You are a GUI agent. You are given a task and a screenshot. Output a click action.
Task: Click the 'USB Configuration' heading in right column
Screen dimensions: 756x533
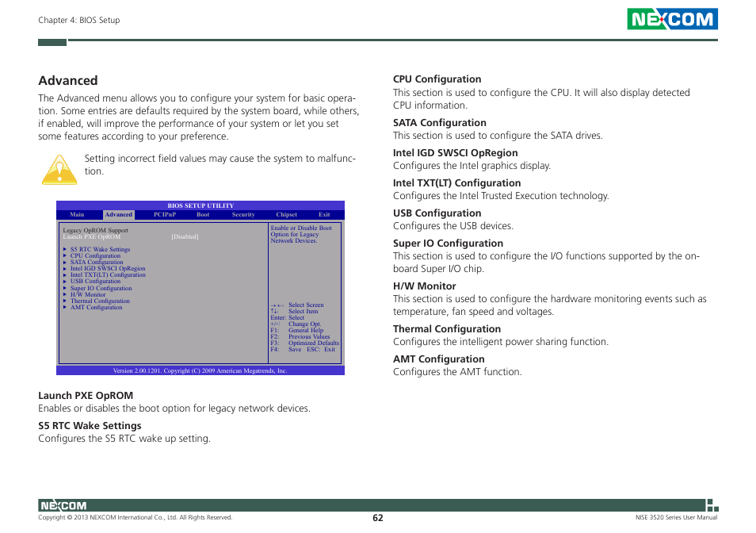point(437,213)
